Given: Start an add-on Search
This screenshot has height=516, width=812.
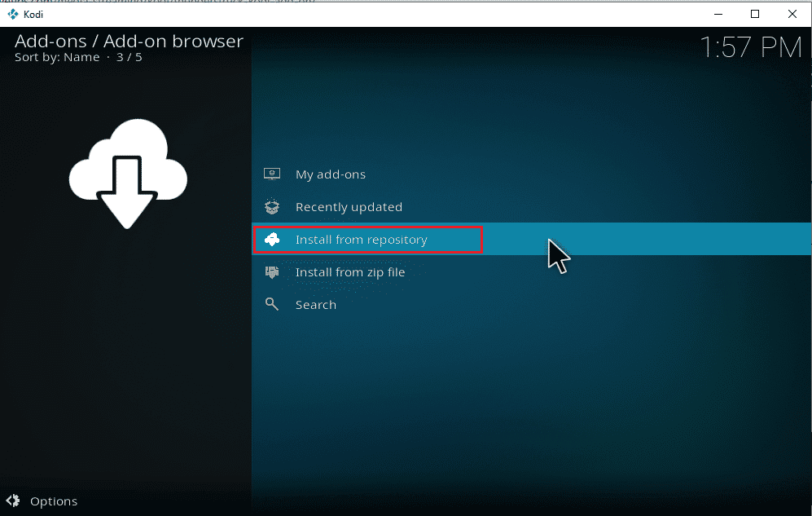Looking at the screenshot, I should pos(316,304).
